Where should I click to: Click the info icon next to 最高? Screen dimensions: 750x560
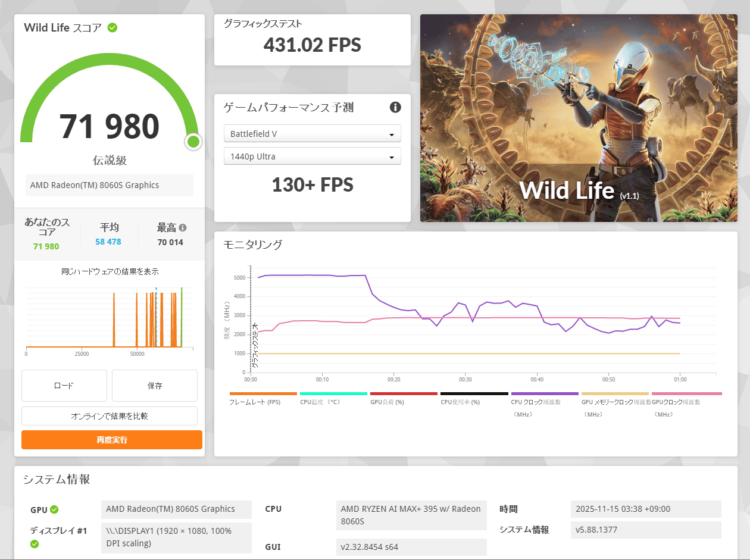coord(183,227)
